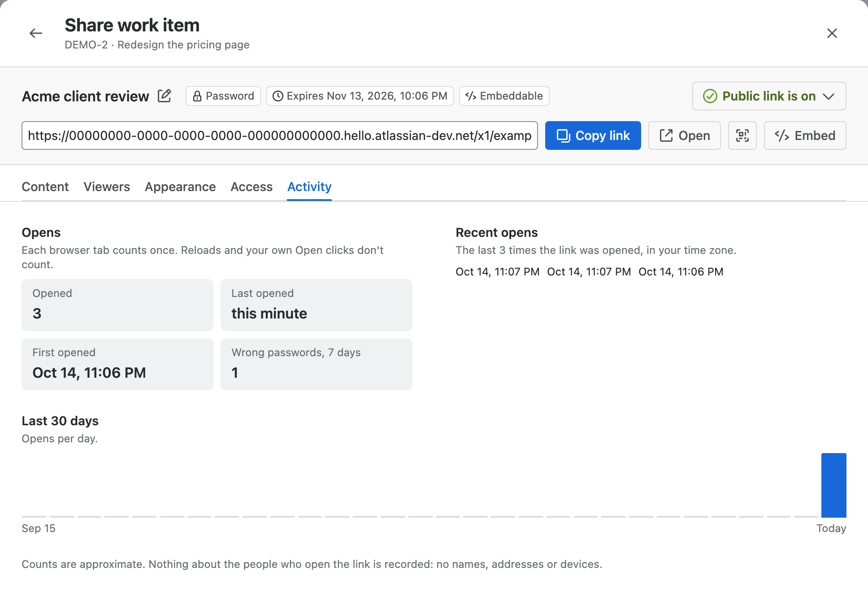Click the Expires Nov 13, 2026 badge
The image size is (868, 611).
(360, 96)
